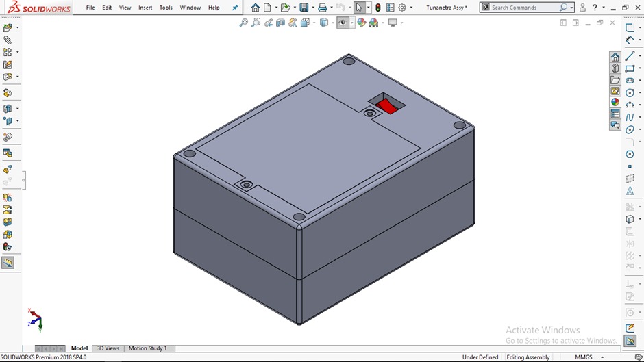Open the Edit menu
The image size is (644, 362).
[107, 8]
